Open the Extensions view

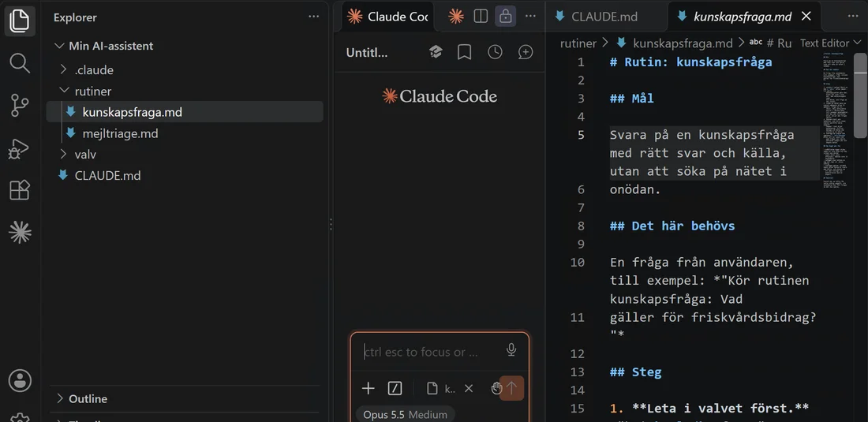(x=20, y=190)
